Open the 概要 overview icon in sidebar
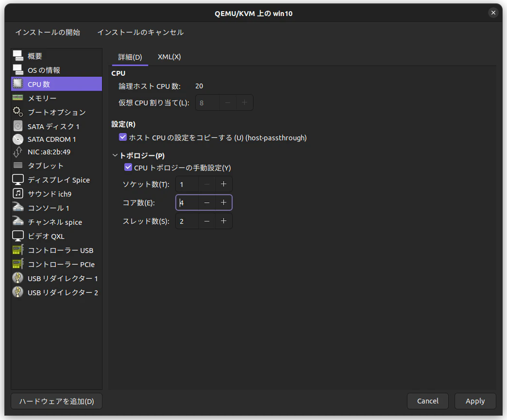507x420 pixels. pyautogui.click(x=18, y=56)
